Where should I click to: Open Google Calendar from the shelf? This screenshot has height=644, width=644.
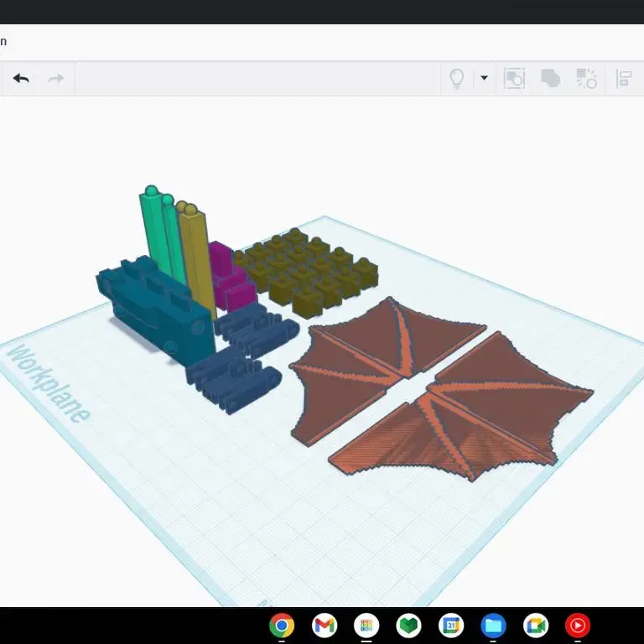(451, 626)
